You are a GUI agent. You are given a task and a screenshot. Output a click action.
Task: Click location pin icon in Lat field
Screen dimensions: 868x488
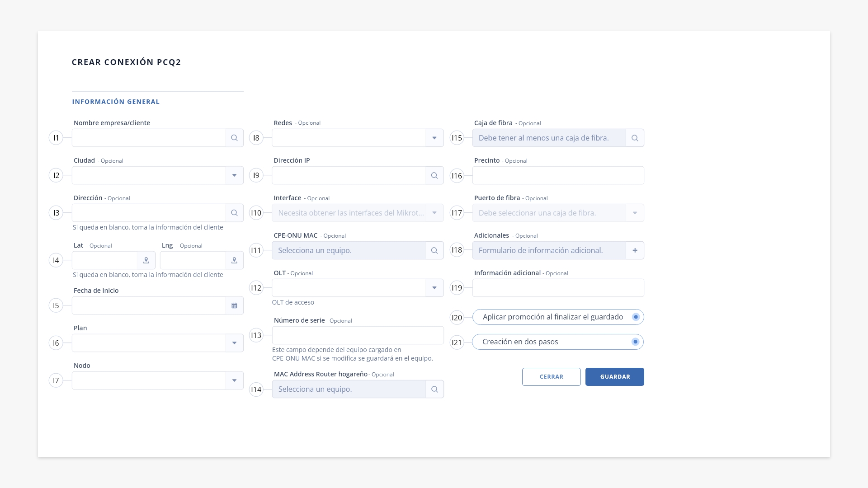(x=146, y=260)
